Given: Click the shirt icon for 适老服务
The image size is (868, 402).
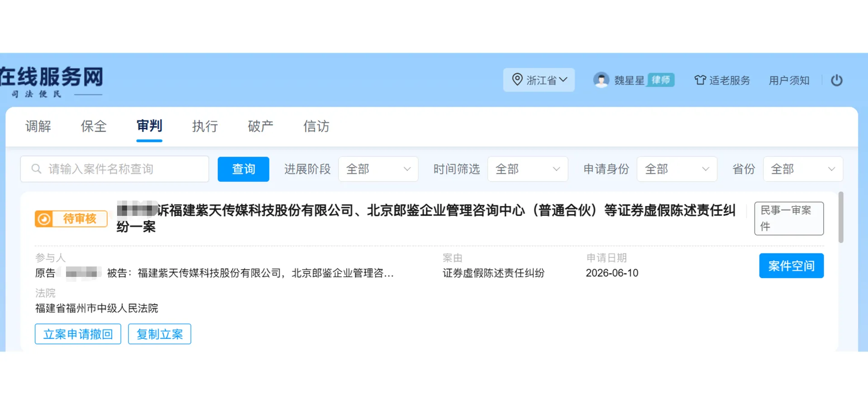Looking at the screenshot, I should tap(700, 80).
